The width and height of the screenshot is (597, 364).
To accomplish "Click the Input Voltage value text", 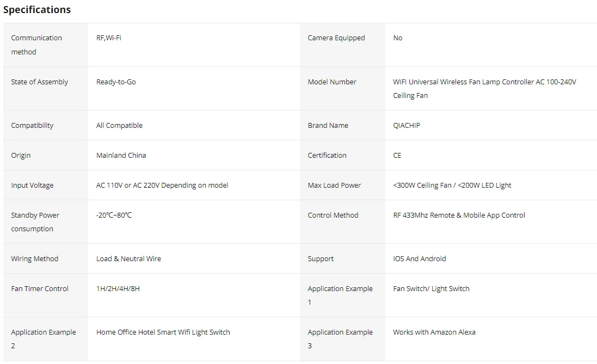I will (162, 186).
